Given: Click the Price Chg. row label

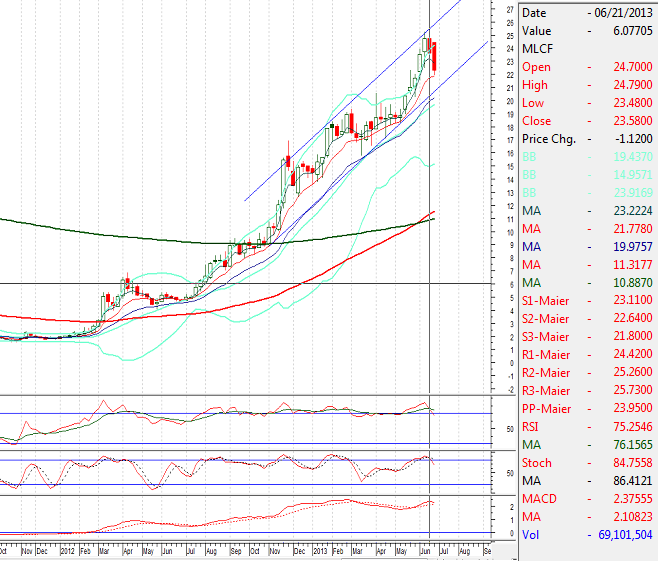Looking at the screenshot, I should click(549, 139).
